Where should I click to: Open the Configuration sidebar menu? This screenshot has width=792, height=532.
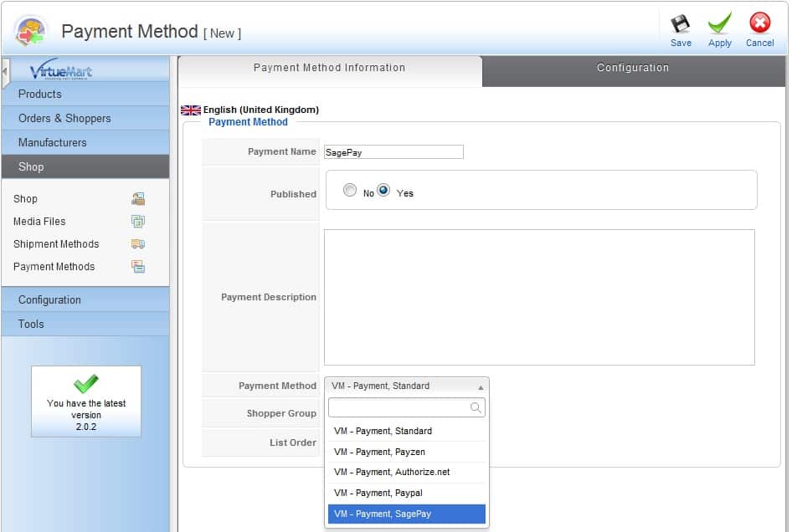tap(85, 299)
